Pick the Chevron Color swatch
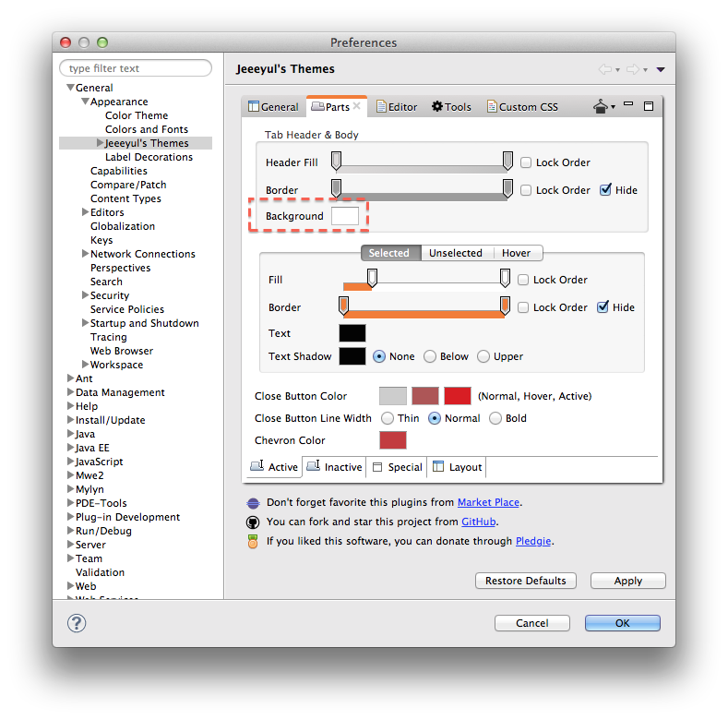Viewport: 728px width, 720px height. coord(392,440)
